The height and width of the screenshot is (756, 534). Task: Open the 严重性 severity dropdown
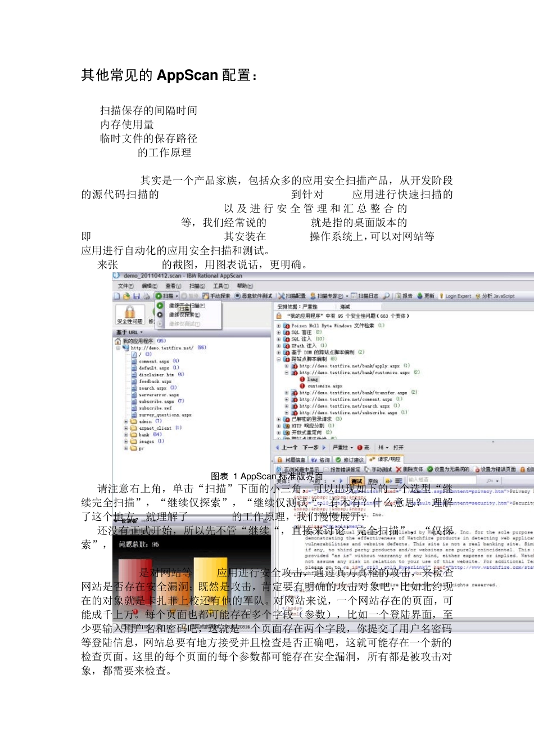(x=342, y=448)
